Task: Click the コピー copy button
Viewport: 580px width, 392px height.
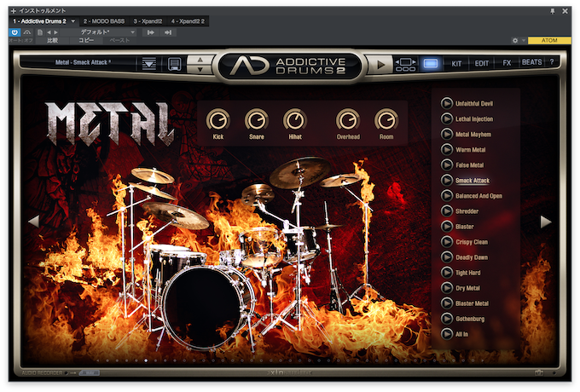Action: tap(86, 40)
